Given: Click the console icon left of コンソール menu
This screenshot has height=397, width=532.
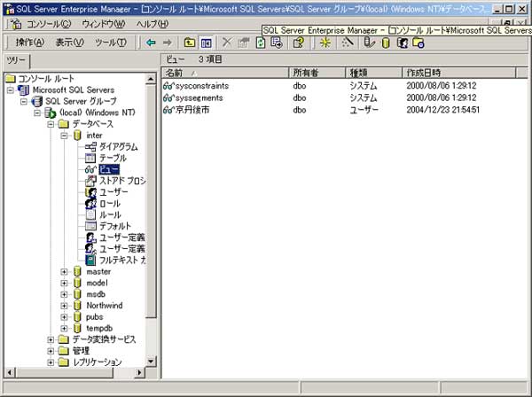Looking at the screenshot, I should pos(16,24).
